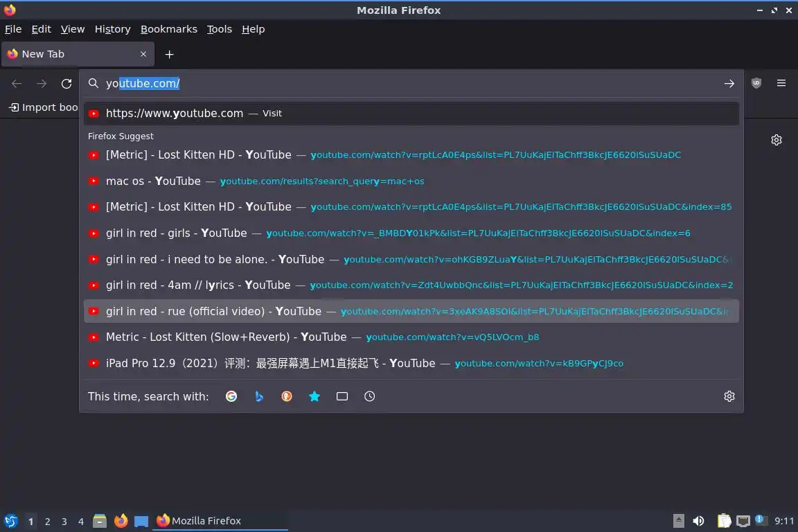This screenshot has width=798, height=532.
Task: Select Mozilla Firefox taskbar window button
Action: point(220,521)
